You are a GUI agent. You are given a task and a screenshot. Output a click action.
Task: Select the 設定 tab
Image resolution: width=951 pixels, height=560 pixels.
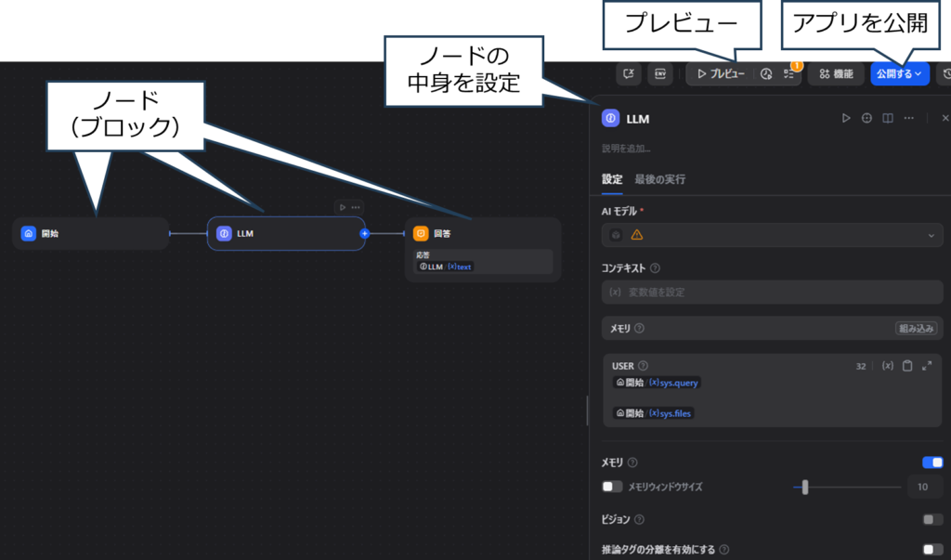[x=612, y=179]
